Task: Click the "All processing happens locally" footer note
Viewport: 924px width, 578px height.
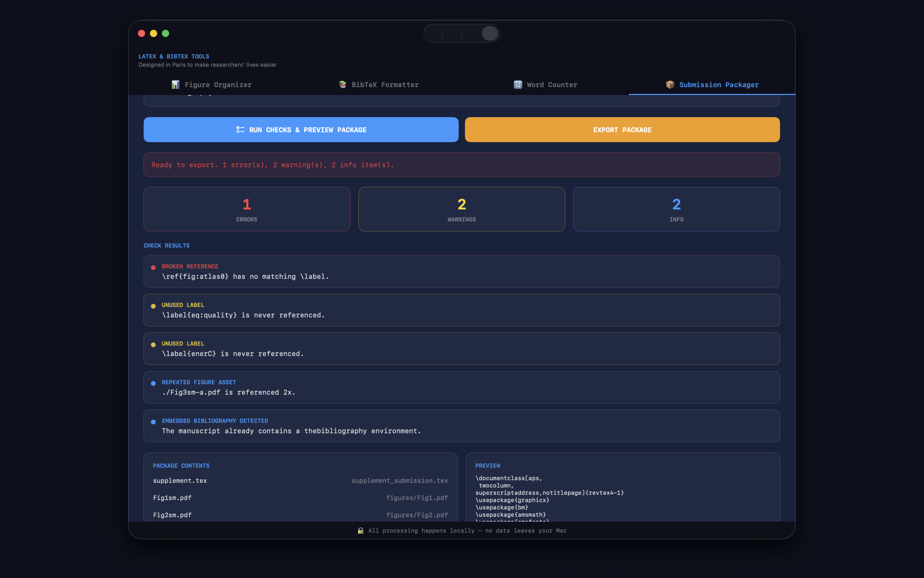Action: click(x=467, y=530)
